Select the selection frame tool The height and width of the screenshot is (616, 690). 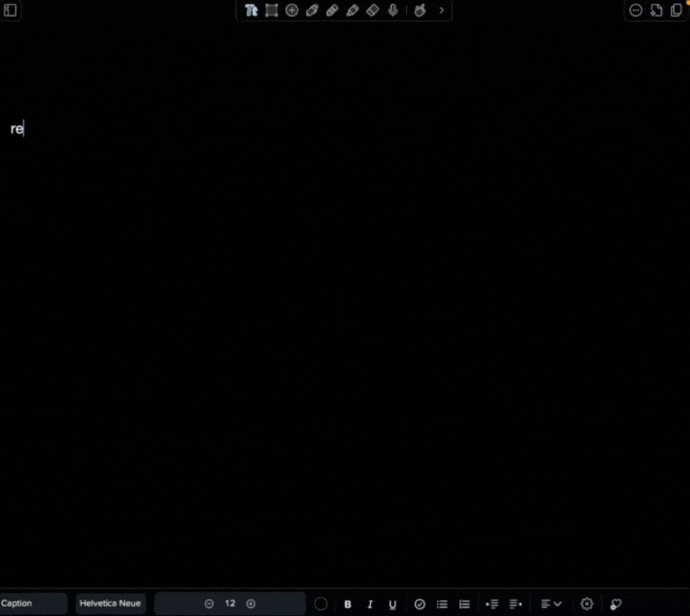pos(272,10)
